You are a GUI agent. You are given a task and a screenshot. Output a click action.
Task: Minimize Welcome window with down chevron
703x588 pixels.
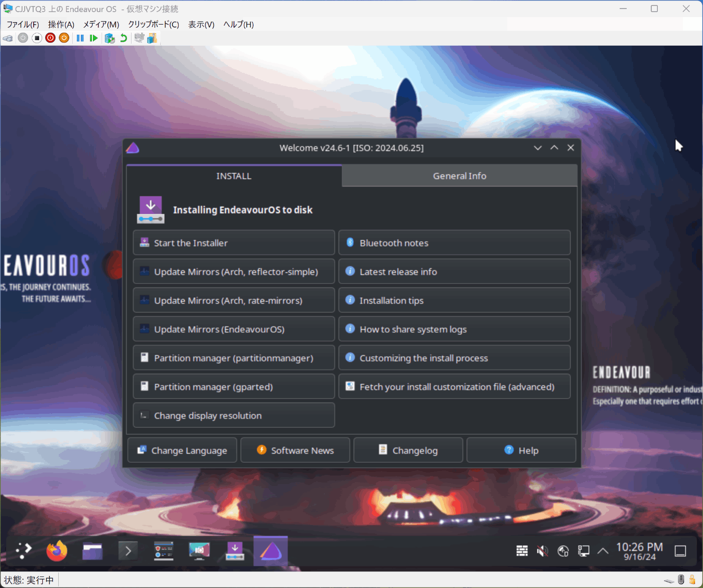click(x=538, y=148)
